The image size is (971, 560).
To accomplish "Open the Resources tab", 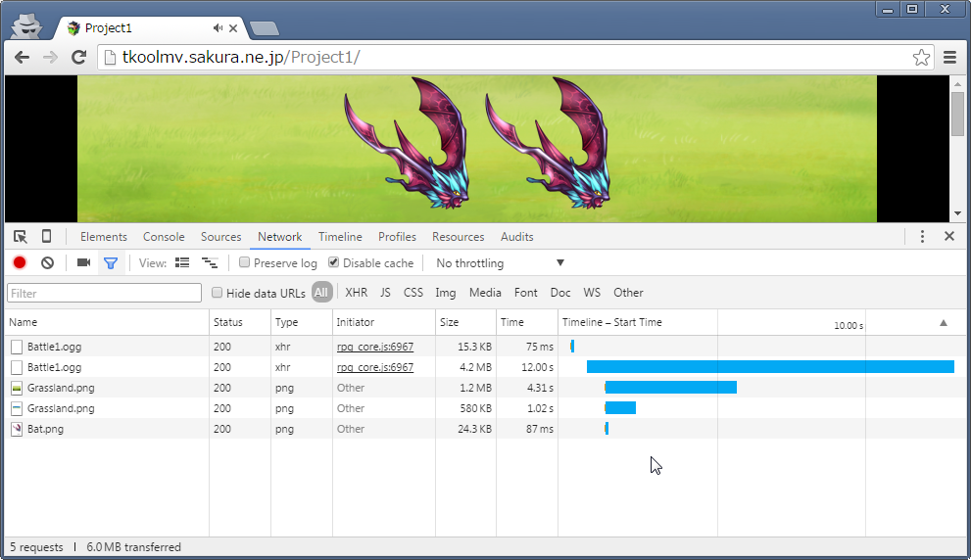I will [x=459, y=237].
